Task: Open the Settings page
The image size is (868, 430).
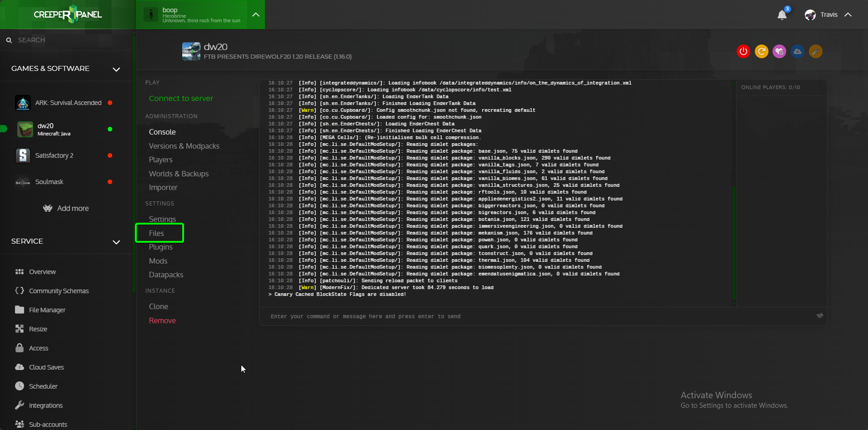Action: click(162, 219)
